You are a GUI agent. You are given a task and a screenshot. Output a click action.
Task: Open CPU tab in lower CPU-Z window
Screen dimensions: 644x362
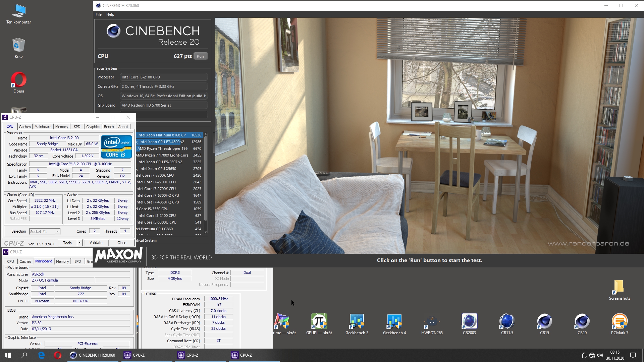pos(11,261)
